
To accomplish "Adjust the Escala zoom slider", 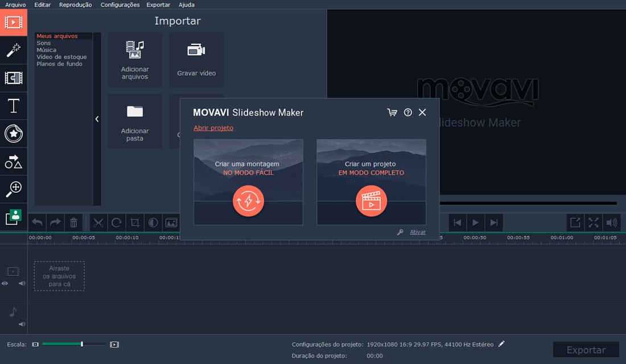I will (x=82, y=344).
